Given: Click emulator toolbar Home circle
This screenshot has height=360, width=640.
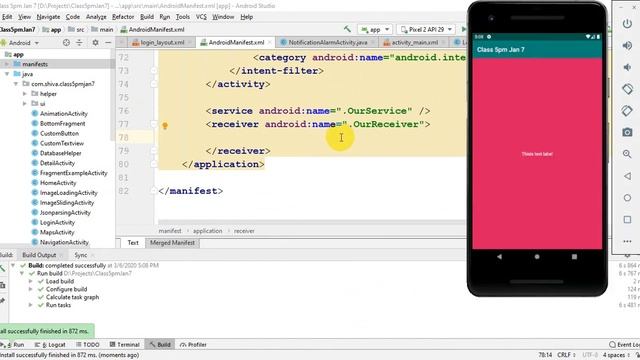Looking at the screenshot, I should (627, 198).
